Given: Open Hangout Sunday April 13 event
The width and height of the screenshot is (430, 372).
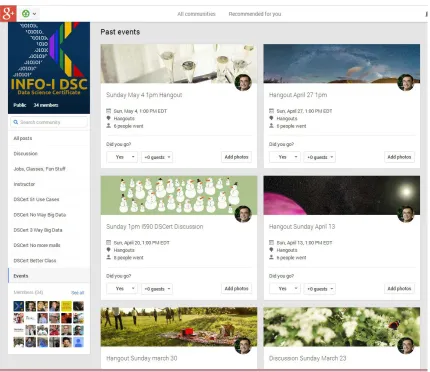Looking at the screenshot, I should (302, 227).
